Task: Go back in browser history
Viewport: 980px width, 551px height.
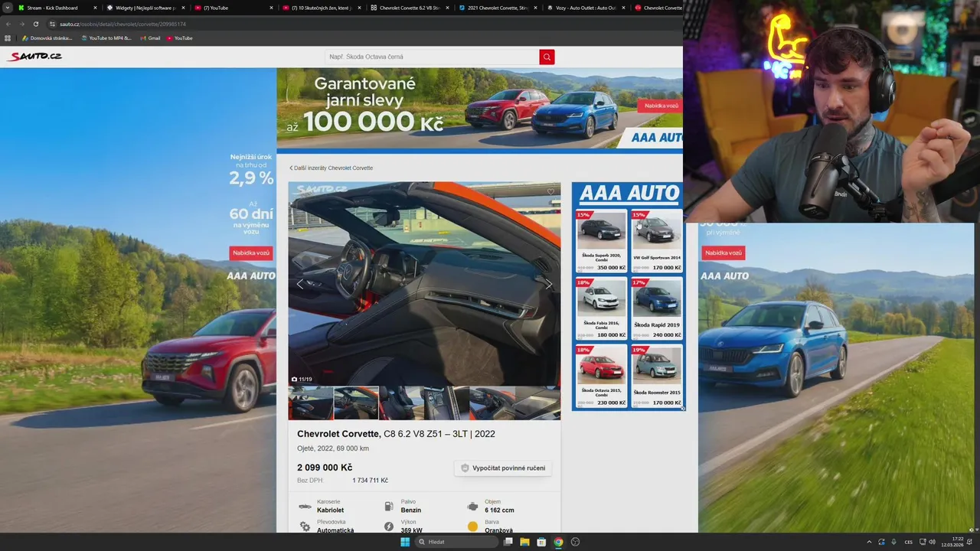Action: coord(8,24)
